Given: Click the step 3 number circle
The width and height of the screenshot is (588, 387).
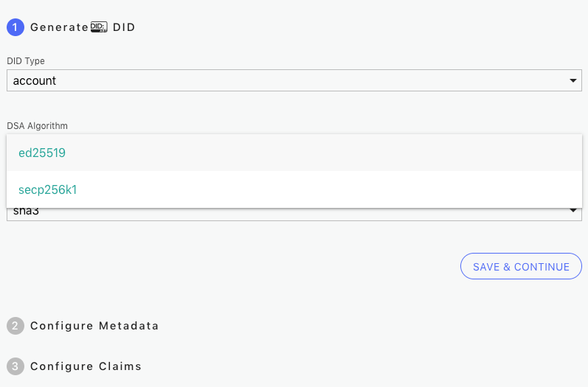Looking at the screenshot, I should point(15,366).
